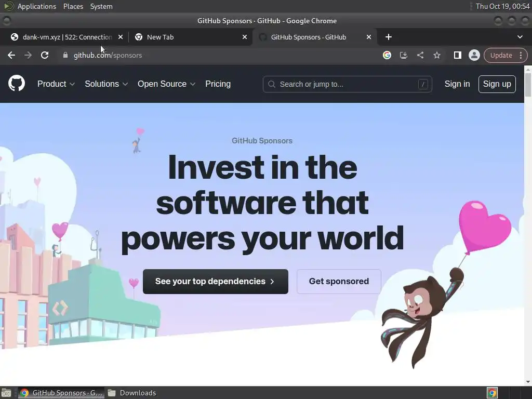Open tab search dropdown arrow
The image size is (532, 399).
520,37
